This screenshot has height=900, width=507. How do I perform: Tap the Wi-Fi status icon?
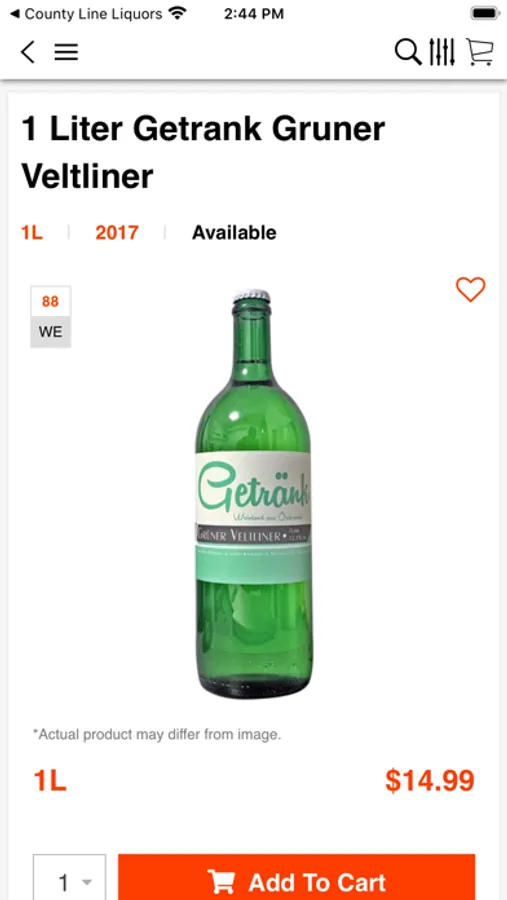pos(178,13)
